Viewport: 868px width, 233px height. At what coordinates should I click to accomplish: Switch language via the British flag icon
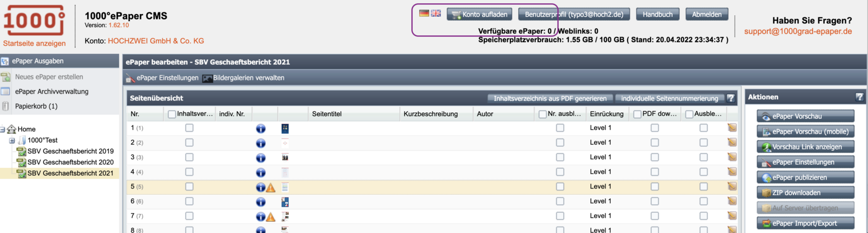(436, 13)
